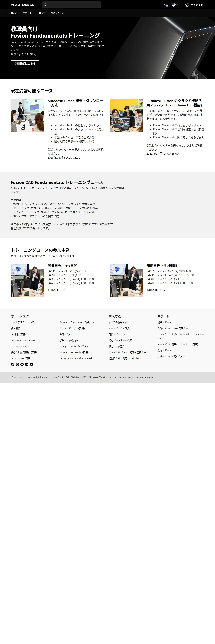Screen dimensions: 215x644
Task: Open オートデスクについて footer link
Action: pyautogui.click(x=22, y=323)
